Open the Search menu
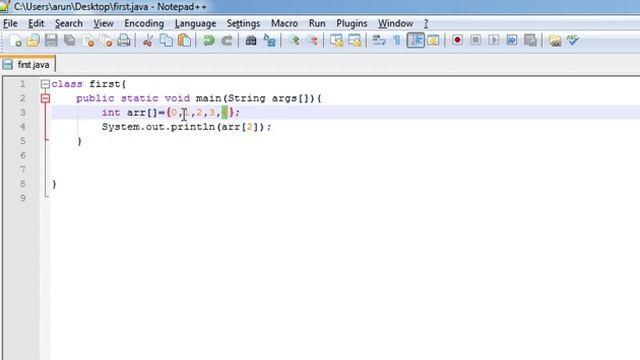Screen dimensions: 640x360 click(69, 24)
